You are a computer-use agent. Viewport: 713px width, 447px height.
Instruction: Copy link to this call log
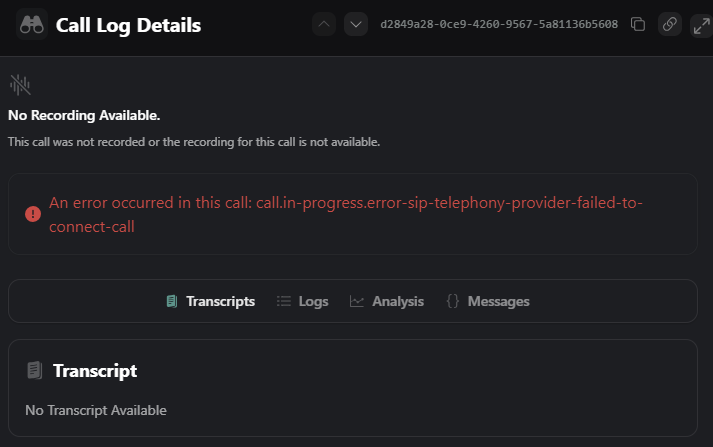(x=670, y=24)
